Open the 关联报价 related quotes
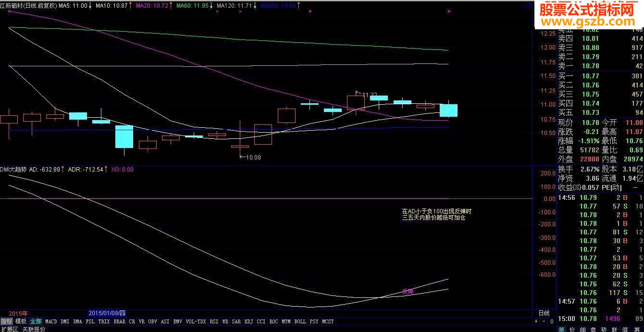Image resolution: width=644 pixels, height=332 pixels. (34, 329)
